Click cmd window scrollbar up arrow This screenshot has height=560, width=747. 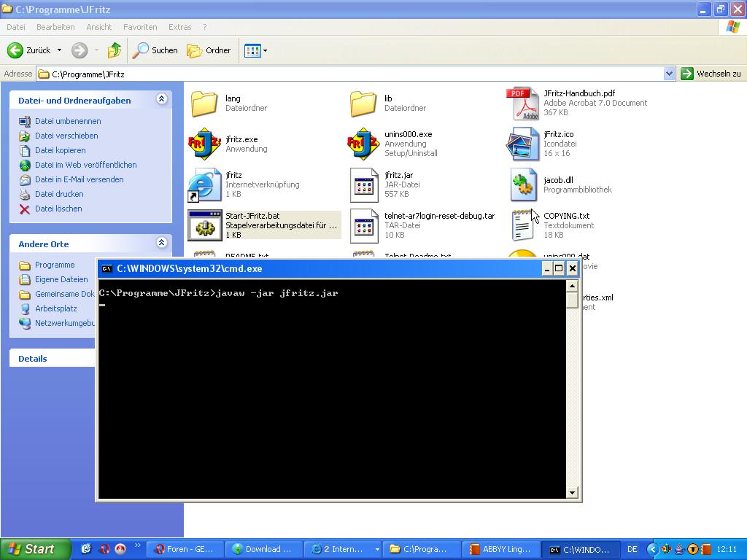coord(572,286)
